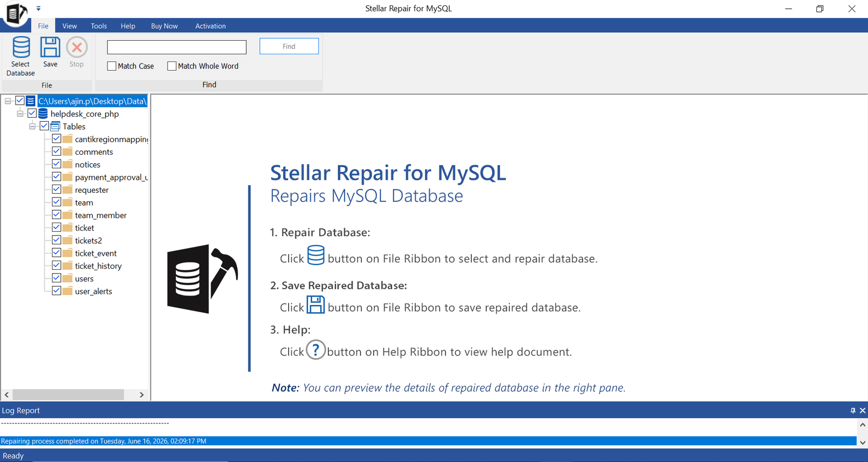Click the Find button
Viewport: 868px width, 462px height.
289,46
